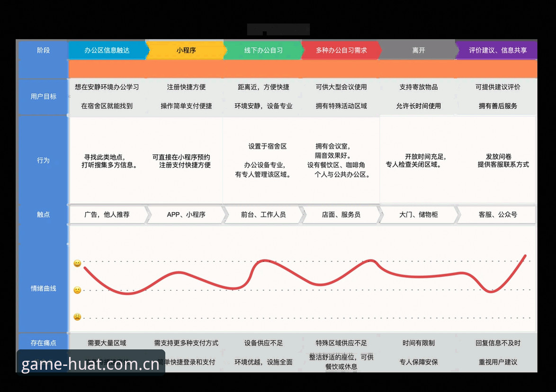Screen dimensions: 556x392
Task: Click the text 拥有善后服务
Action: coord(498,106)
